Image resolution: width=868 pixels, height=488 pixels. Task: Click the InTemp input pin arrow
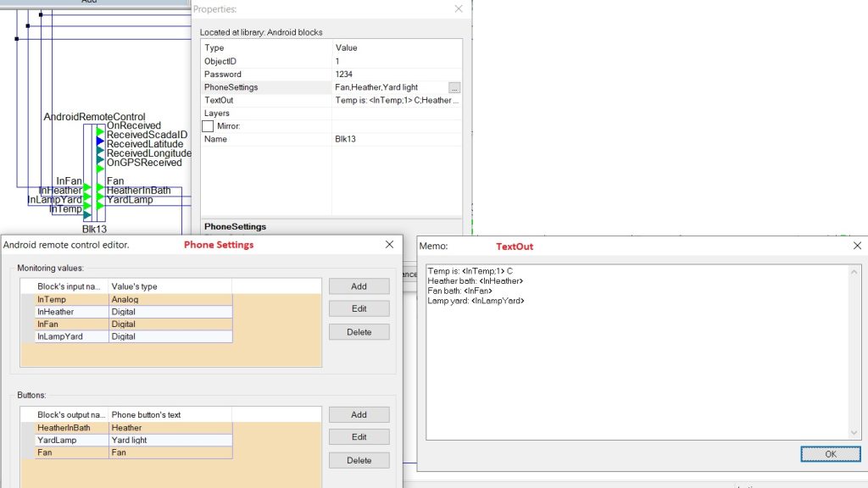coord(87,214)
